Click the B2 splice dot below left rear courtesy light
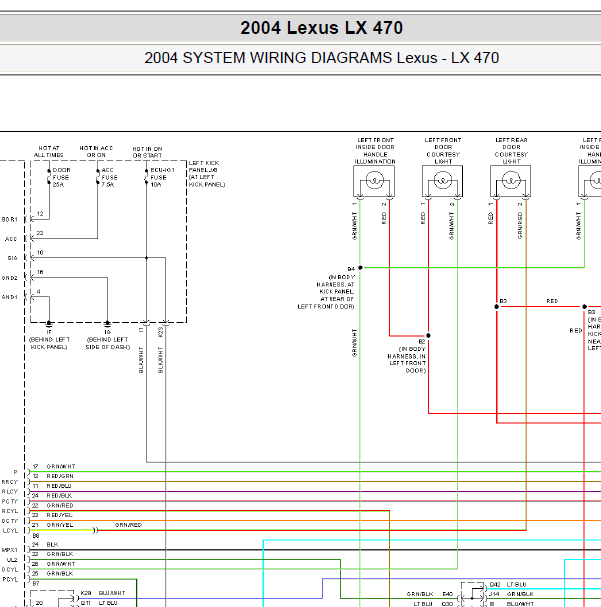Image resolution: width=601 pixels, height=607 pixels. coord(497,307)
